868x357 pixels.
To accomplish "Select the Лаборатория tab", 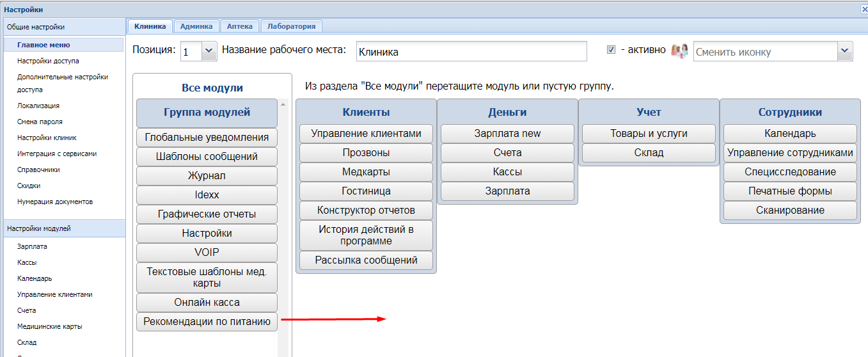I will pyautogui.click(x=291, y=26).
